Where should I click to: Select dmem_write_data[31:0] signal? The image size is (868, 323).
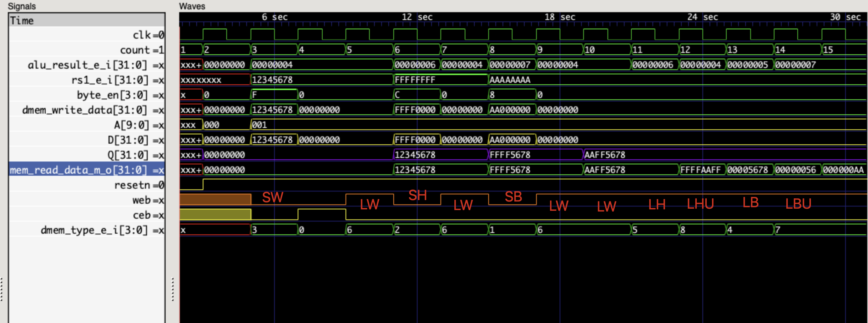pos(87,110)
